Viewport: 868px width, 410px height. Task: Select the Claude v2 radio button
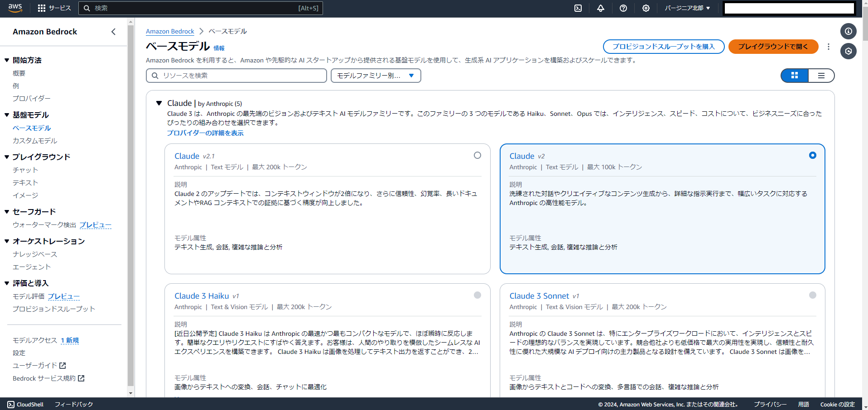pos(813,155)
